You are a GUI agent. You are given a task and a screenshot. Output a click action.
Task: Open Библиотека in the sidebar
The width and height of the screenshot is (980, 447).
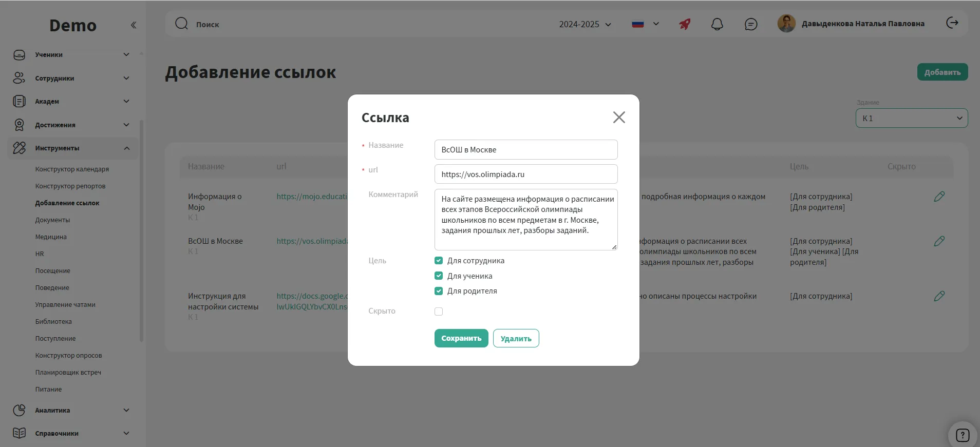[53, 322]
